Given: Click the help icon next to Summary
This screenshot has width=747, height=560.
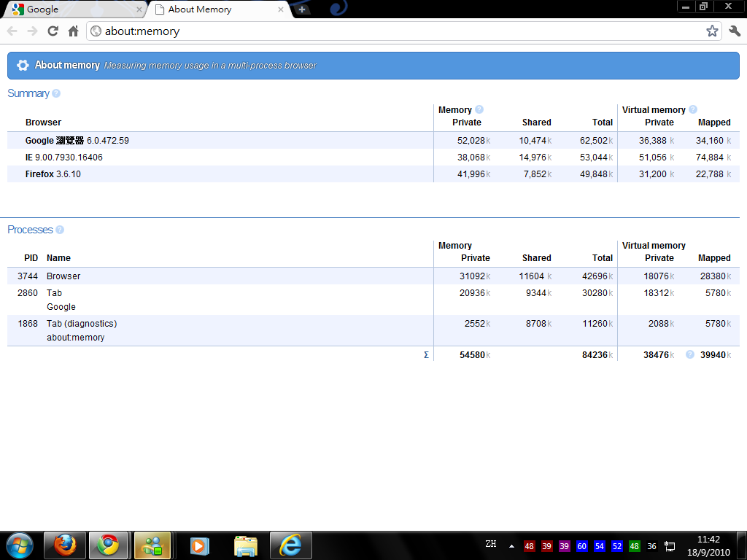Looking at the screenshot, I should pyautogui.click(x=56, y=93).
